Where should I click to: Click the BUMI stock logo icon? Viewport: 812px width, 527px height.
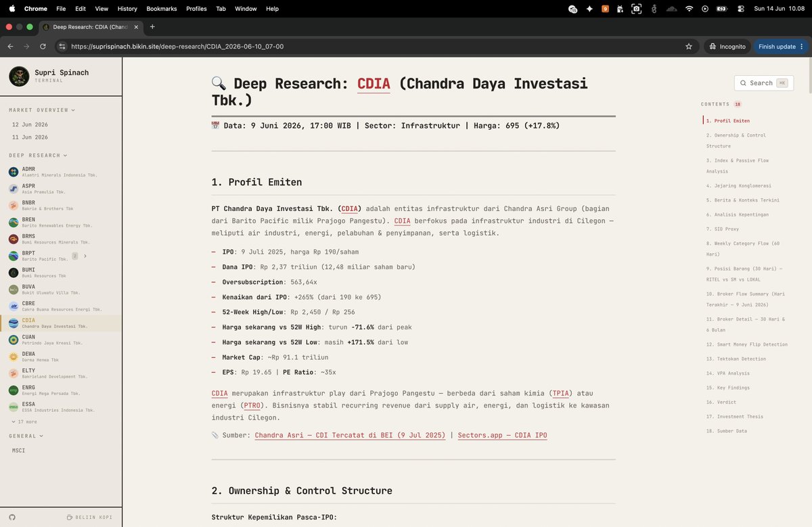click(14, 273)
